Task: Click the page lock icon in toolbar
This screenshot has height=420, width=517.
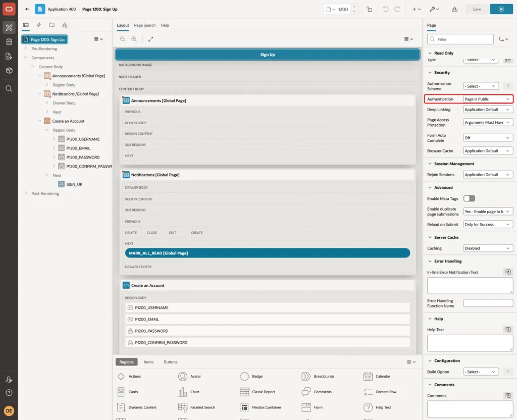Action: pos(369,9)
